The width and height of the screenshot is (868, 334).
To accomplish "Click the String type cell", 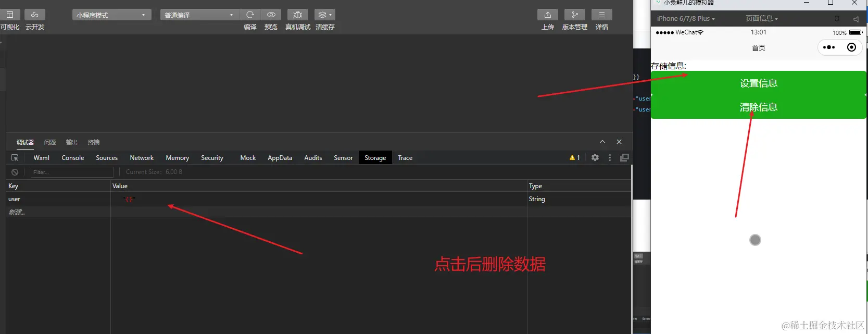I will coord(579,199).
